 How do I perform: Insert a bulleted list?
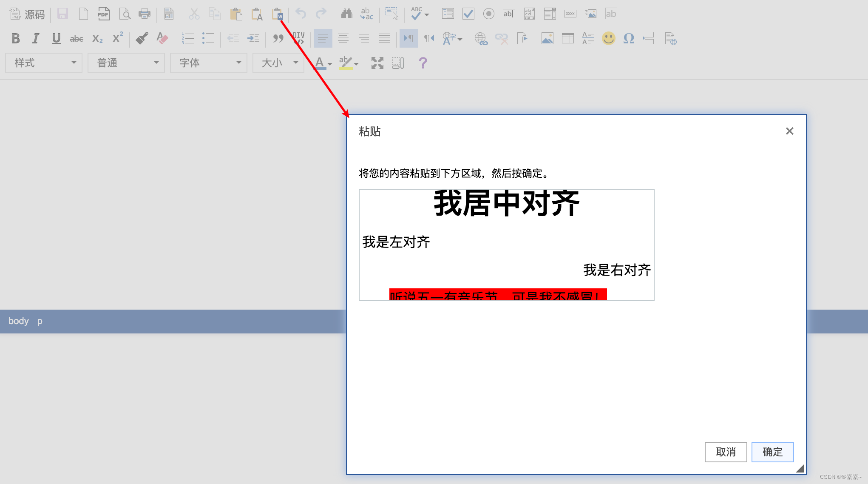(x=208, y=39)
